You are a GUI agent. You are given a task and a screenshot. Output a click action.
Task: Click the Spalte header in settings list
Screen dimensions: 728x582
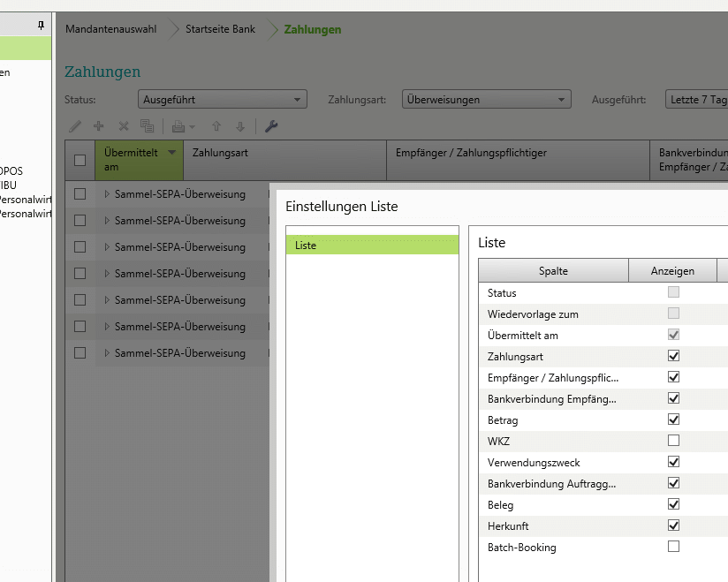click(x=553, y=270)
